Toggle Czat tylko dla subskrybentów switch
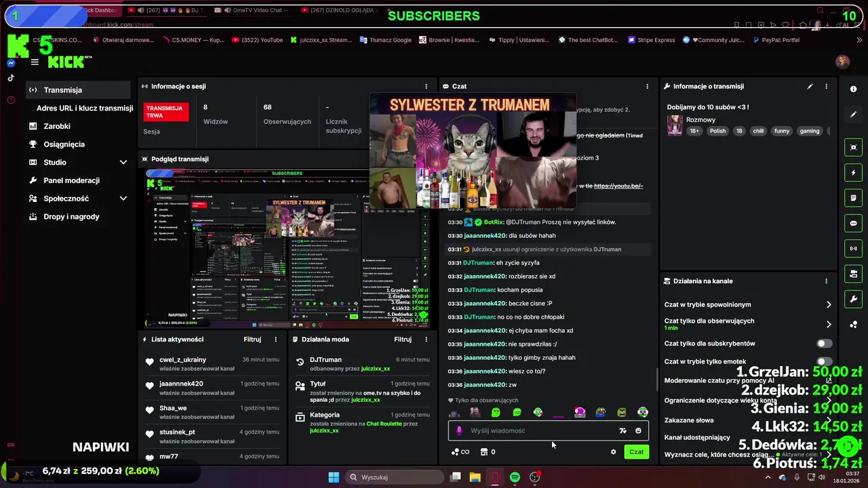Screen dimensions: 868x488 click(x=824, y=344)
